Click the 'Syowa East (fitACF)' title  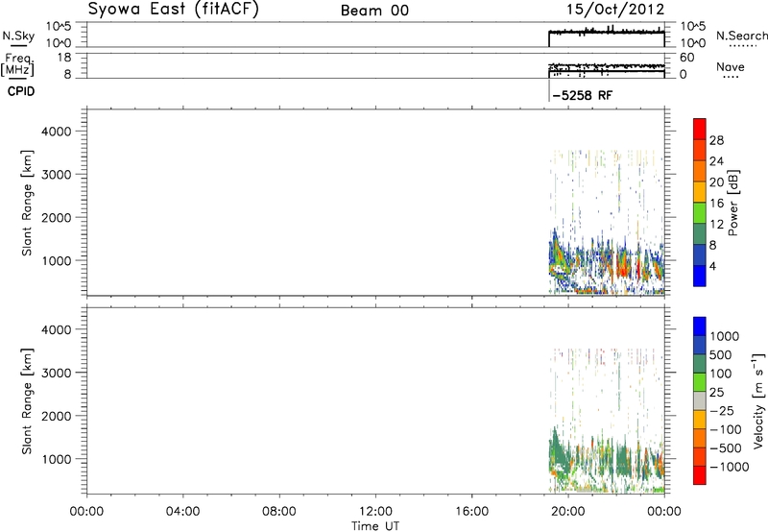[173, 10]
